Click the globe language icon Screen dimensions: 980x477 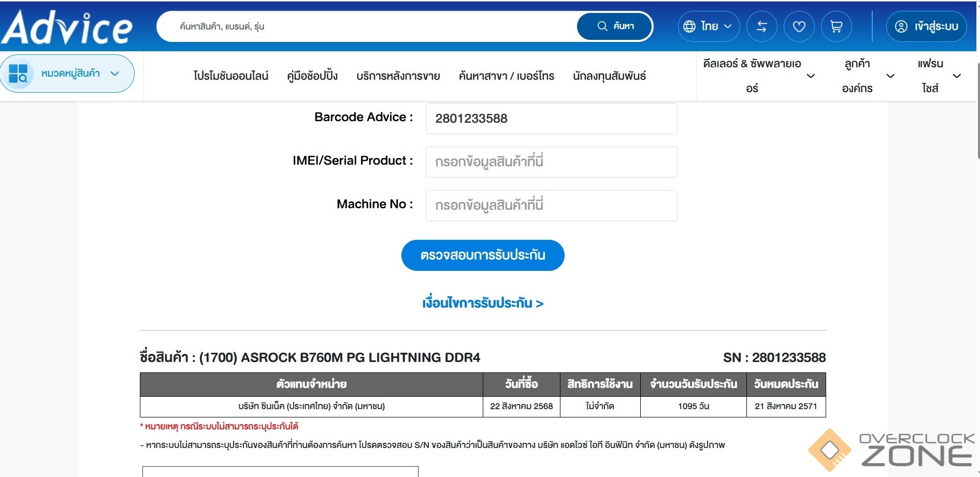689,26
